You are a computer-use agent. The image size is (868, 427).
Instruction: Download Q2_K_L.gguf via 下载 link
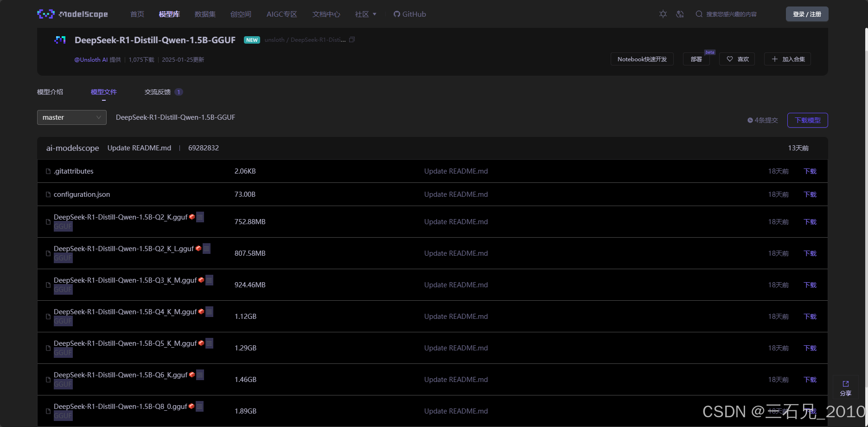tap(810, 253)
